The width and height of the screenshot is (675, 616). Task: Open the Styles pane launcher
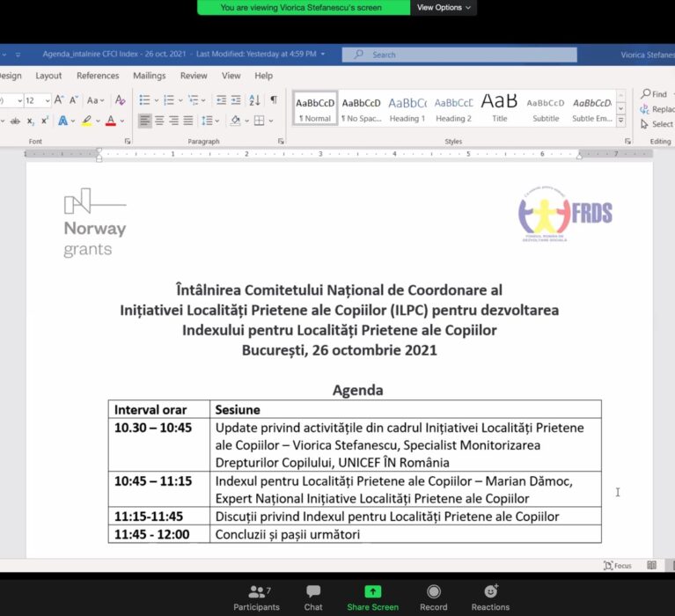point(627,141)
